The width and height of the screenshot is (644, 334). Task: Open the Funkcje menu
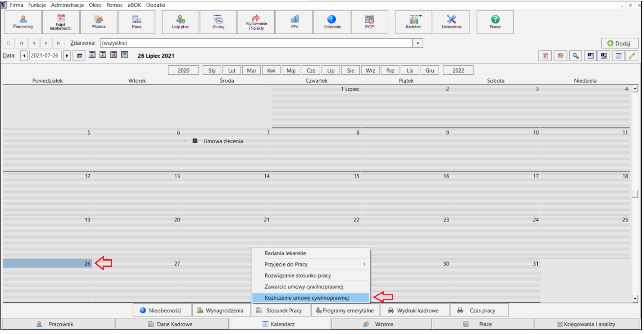[x=37, y=5]
